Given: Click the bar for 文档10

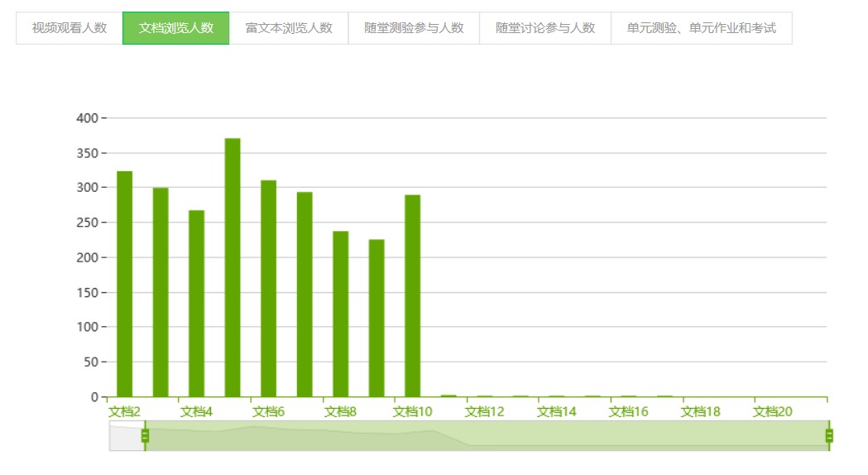Looking at the screenshot, I should tap(413, 296).
